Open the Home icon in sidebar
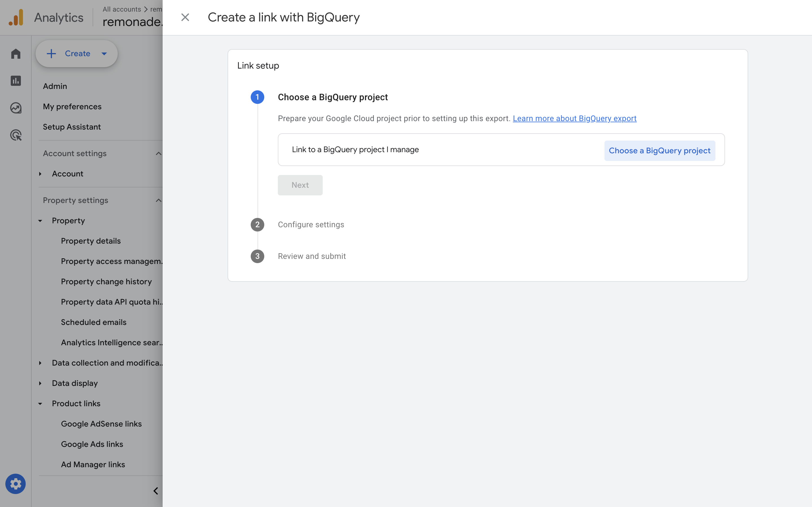The height and width of the screenshot is (507, 812). (16, 54)
